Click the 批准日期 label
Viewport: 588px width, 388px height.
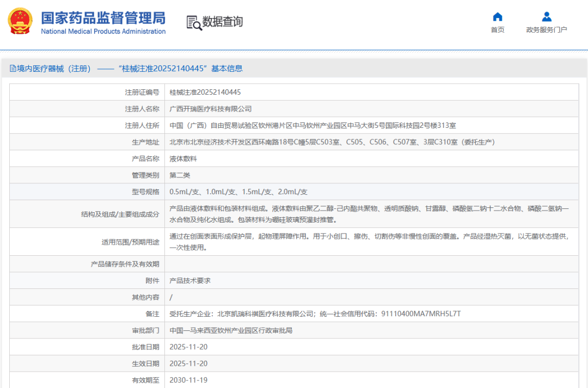[x=145, y=347]
